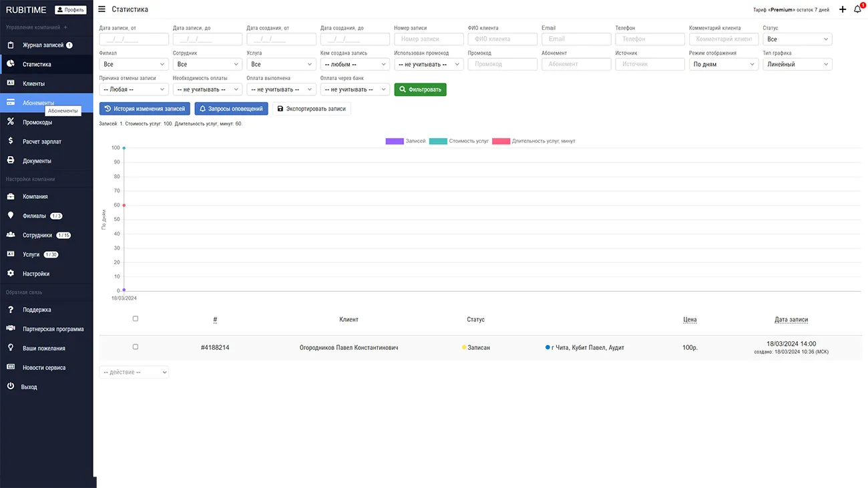Click the Настройки gear icon in sidebar

point(11,274)
